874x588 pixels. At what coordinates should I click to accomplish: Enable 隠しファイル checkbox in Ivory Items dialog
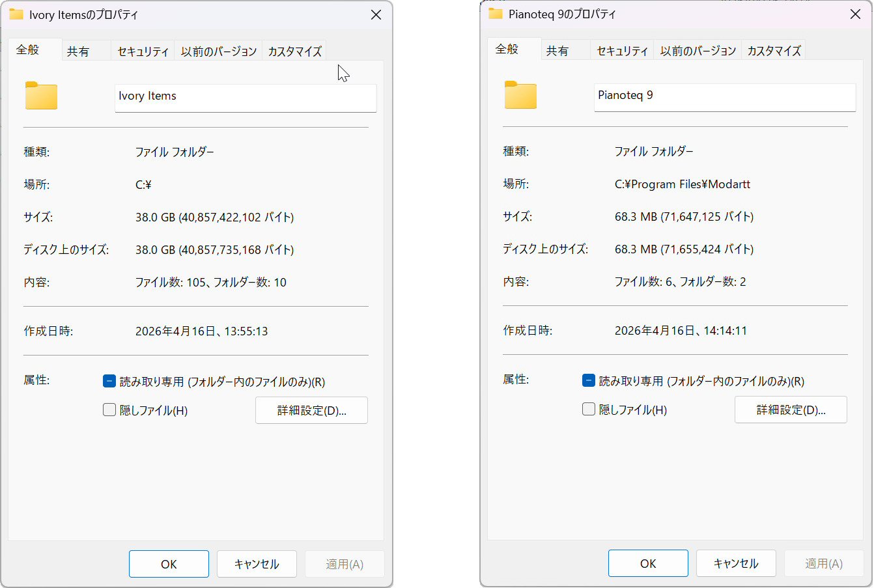pos(109,410)
